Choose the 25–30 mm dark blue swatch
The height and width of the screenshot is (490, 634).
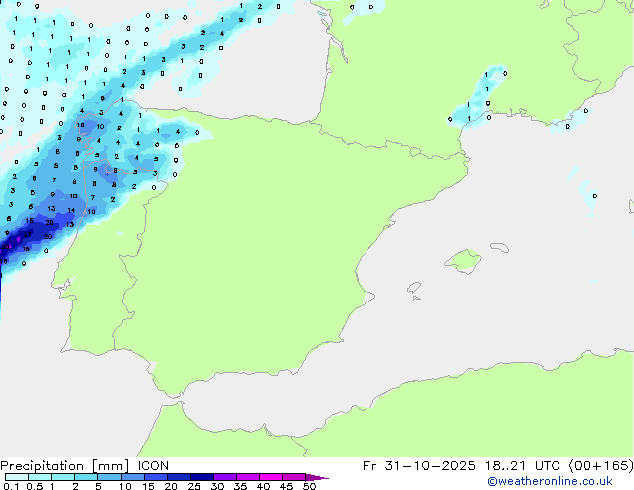coord(201,477)
